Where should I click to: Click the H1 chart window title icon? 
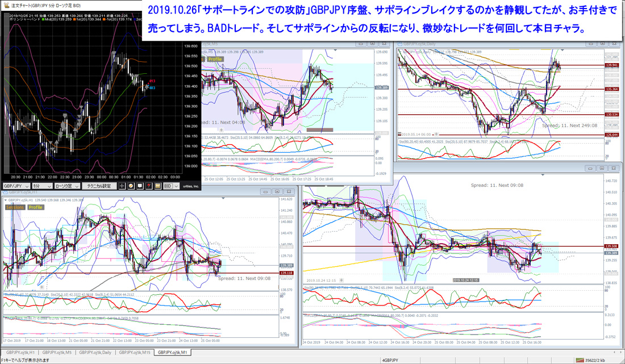click(x=5, y=192)
